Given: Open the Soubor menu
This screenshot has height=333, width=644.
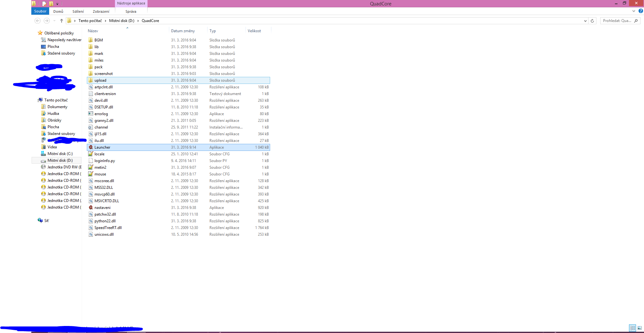Looking at the screenshot, I should (40, 11).
